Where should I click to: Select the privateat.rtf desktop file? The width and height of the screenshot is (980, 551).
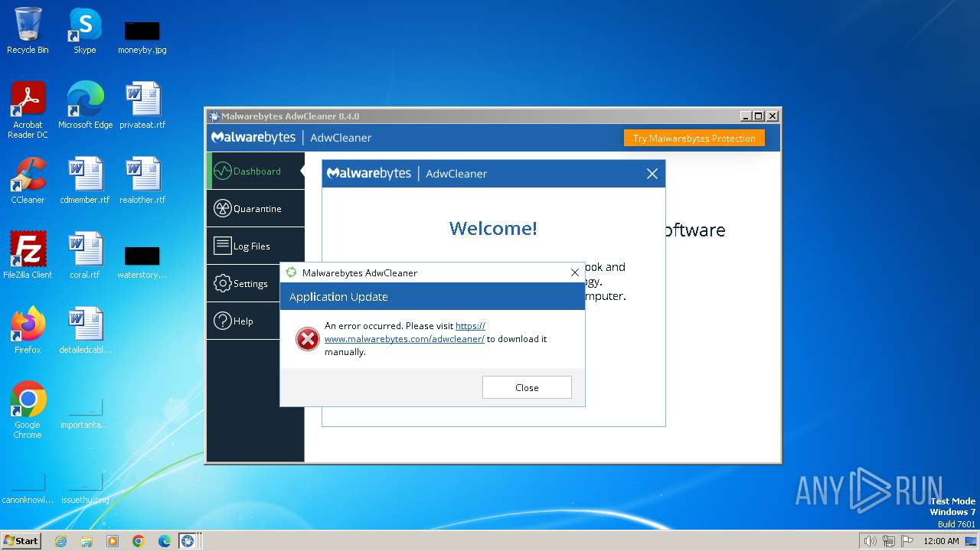coord(142,106)
